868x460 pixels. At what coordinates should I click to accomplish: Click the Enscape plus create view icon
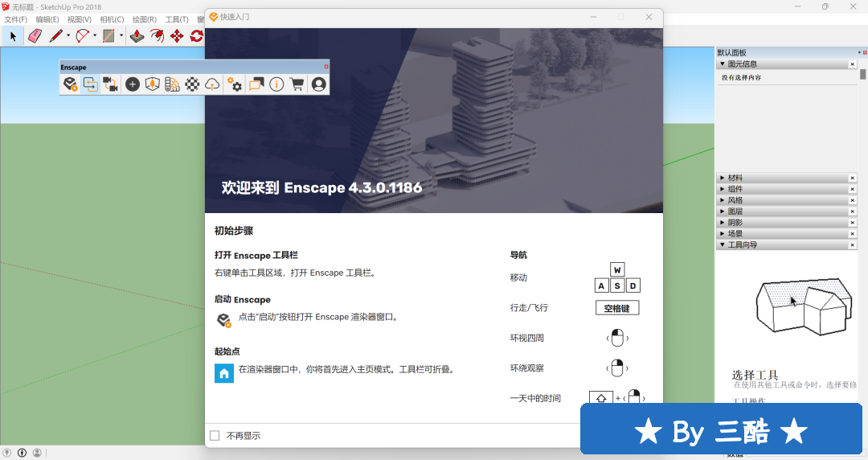[133, 84]
